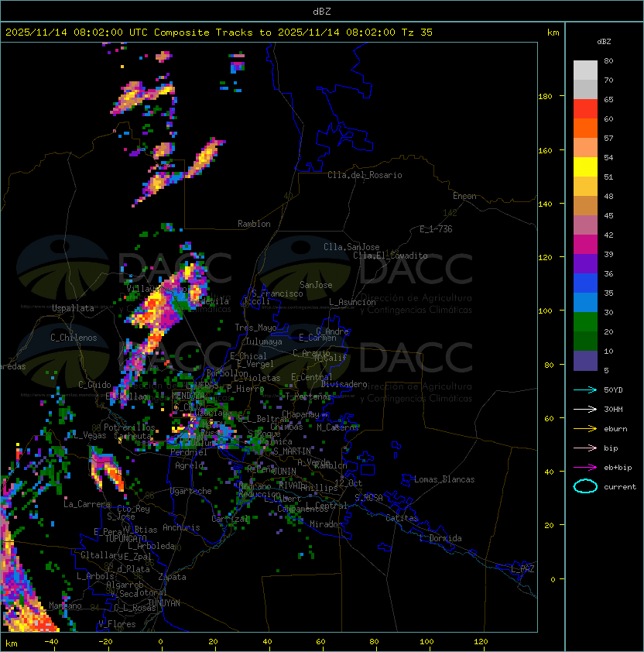644x652 pixels.
Task: Click the 'current' legend label
Action: click(619, 487)
